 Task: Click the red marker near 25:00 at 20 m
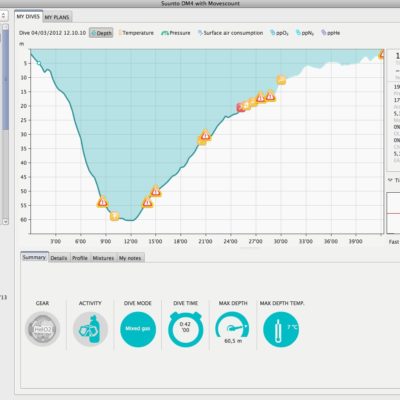tap(241, 107)
